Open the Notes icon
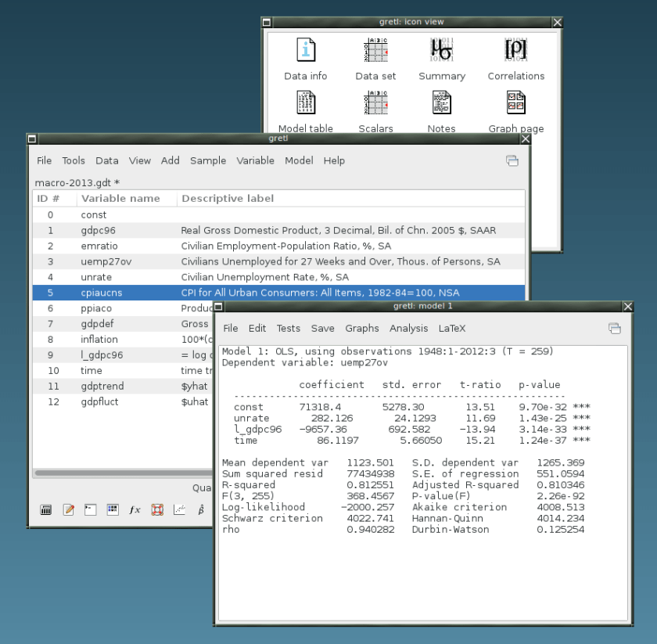 tap(441, 103)
